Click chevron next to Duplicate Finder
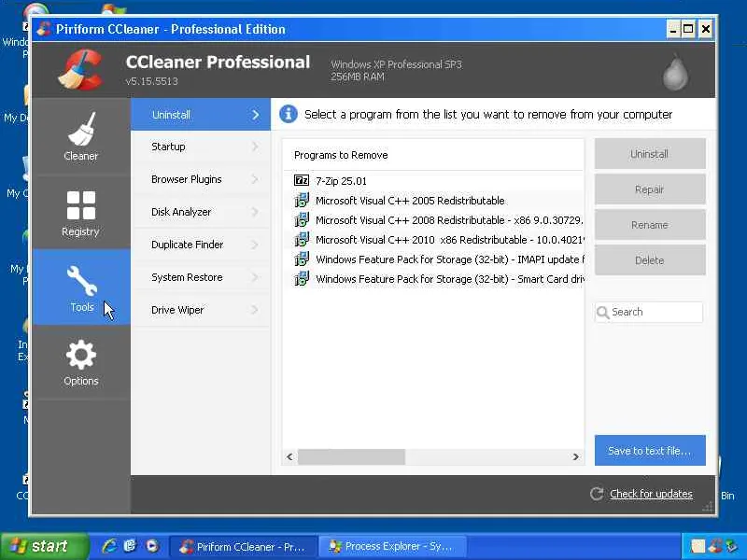 (x=255, y=245)
